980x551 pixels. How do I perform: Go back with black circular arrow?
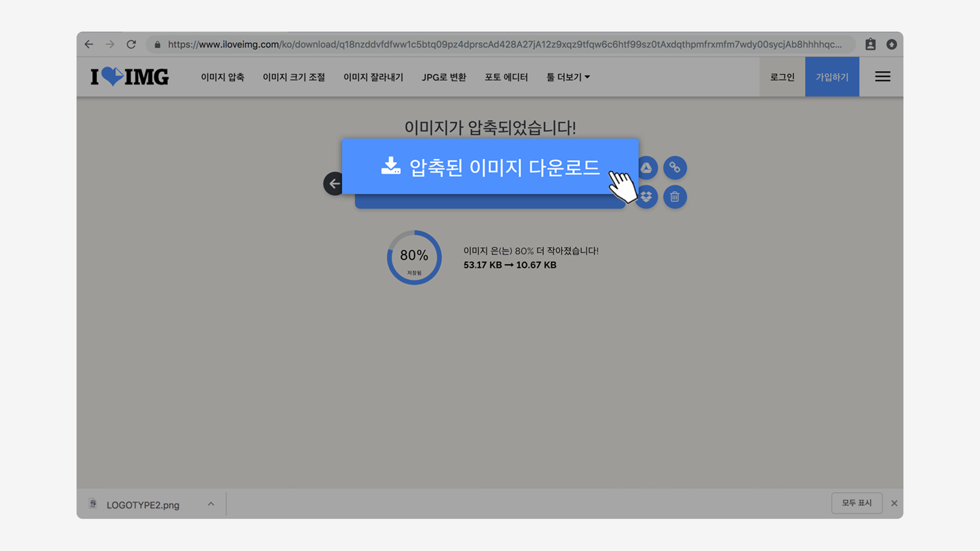(x=333, y=184)
